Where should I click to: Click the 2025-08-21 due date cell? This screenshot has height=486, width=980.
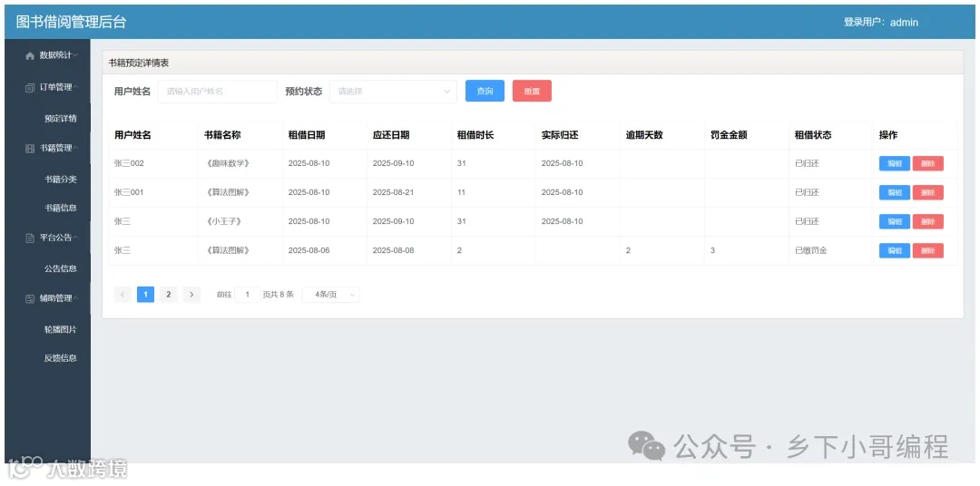point(393,192)
